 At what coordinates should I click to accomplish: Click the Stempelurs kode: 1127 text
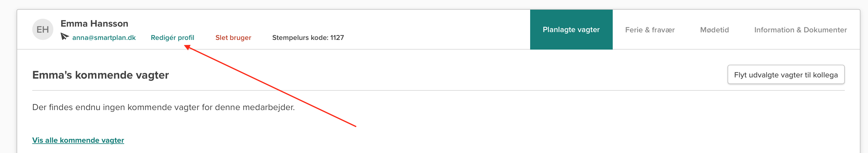pyautogui.click(x=308, y=37)
